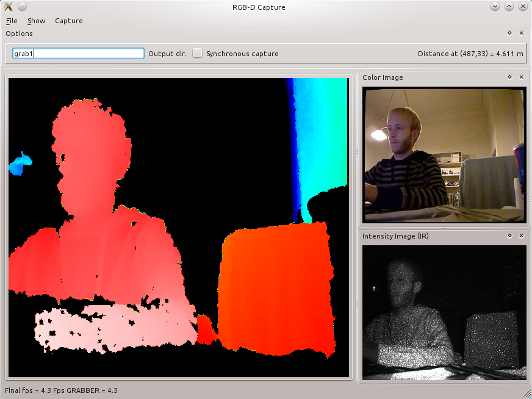The width and height of the screenshot is (532, 399).
Task: Click the round sticky window button
Action: pyautogui.click(x=22, y=7)
